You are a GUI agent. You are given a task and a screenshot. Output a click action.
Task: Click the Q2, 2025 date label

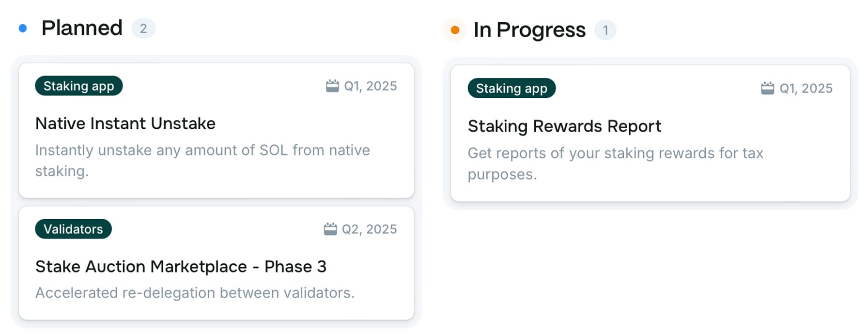click(369, 229)
